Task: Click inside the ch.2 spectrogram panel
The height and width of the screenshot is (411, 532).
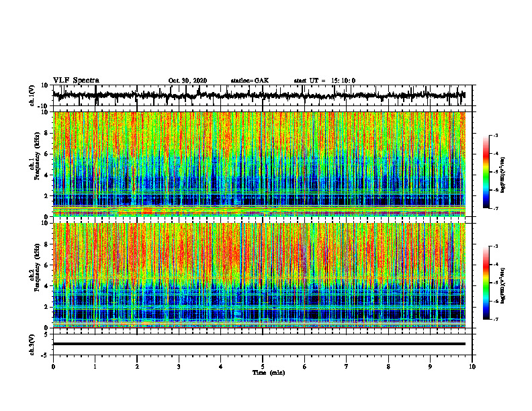Action: [259, 275]
